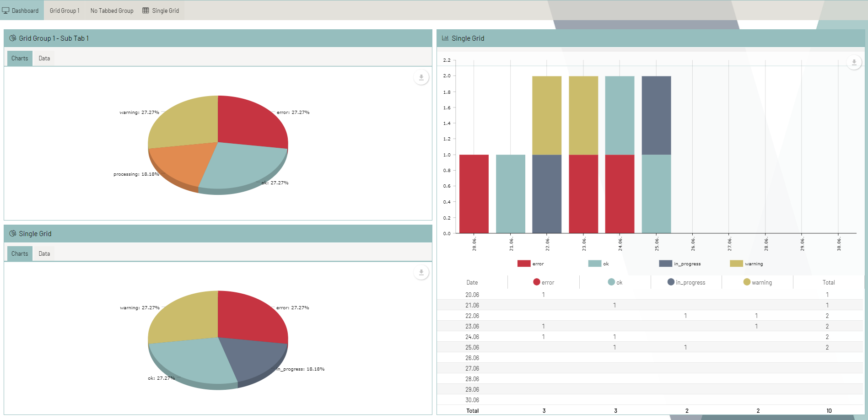The width and height of the screenshot is (868, 420).
Task: Download the lower Single Grid pie chart
Action: 421,272
